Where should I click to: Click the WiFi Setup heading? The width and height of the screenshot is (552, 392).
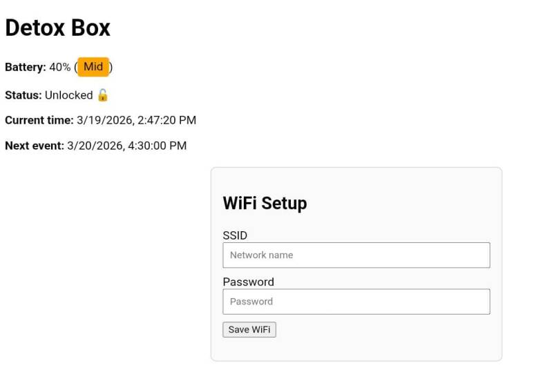(265, 203)
